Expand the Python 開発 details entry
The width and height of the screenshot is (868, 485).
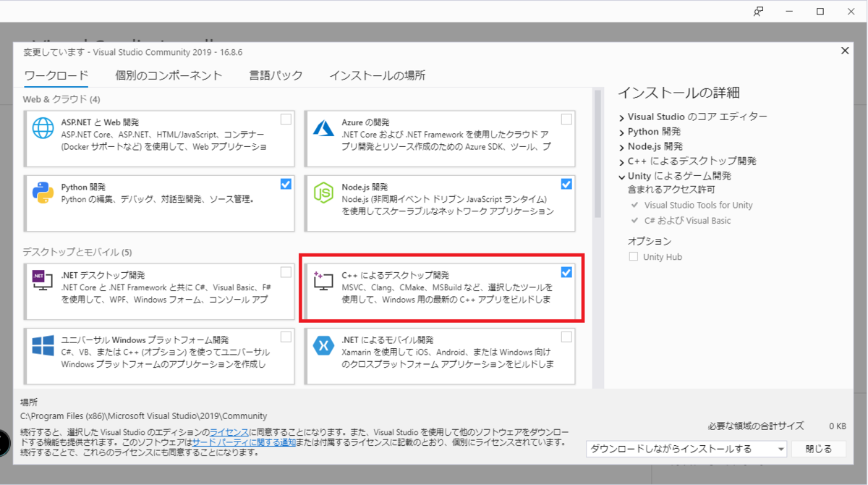point(621,131)
